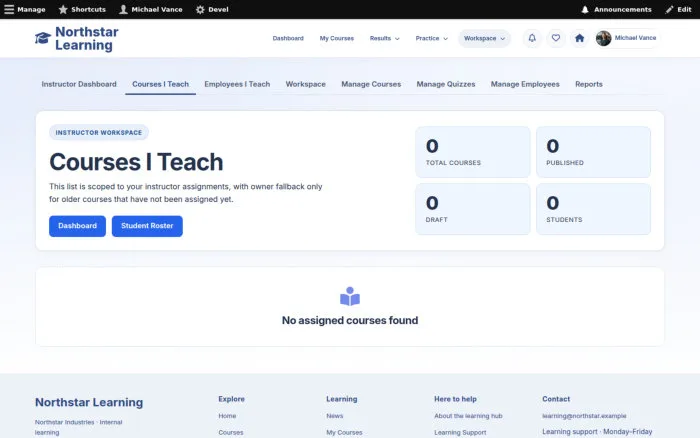Screen dimensions: 700x438
Task: Open the Learning Support footer link
Action: 460,432
